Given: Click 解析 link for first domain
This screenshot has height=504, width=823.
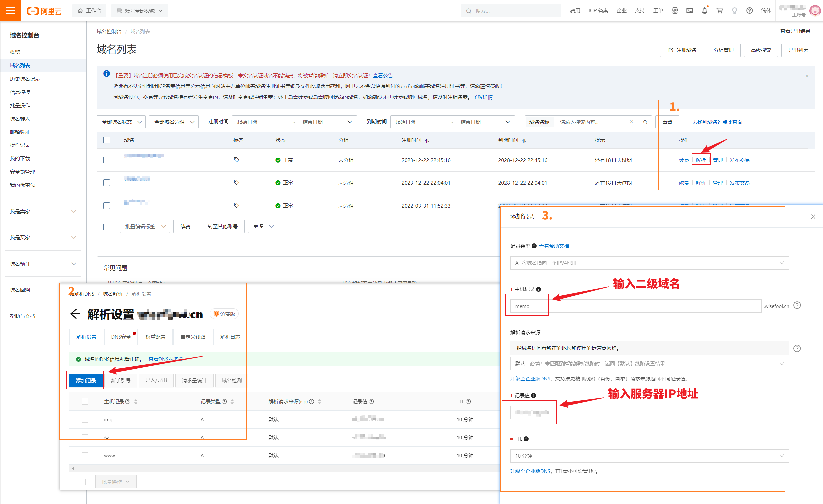Looking at the screenshot, I should [x=701, y=160].
